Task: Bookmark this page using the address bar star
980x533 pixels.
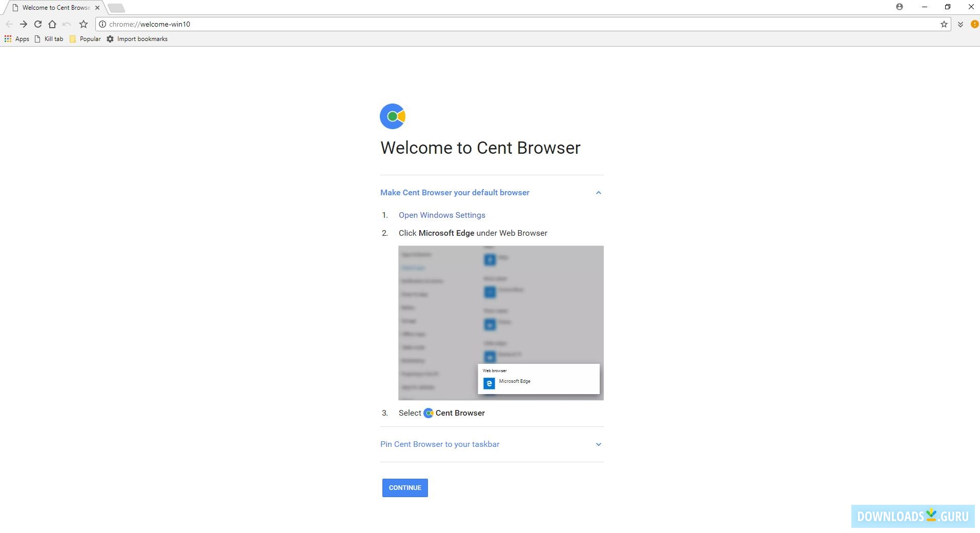Action: [944, 24]
